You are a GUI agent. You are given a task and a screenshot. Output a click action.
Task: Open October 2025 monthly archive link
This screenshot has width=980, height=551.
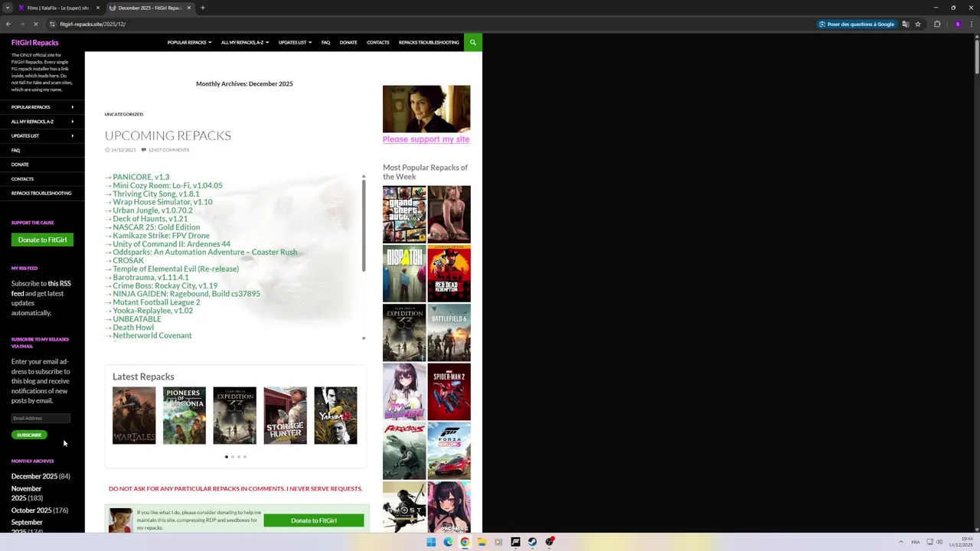click(x=31, y=510)
